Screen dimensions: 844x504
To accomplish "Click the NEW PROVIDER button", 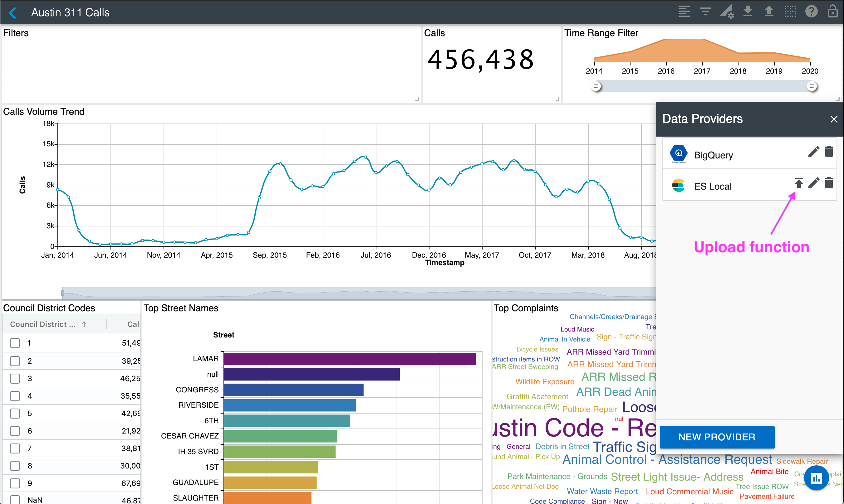I will 717,437.
